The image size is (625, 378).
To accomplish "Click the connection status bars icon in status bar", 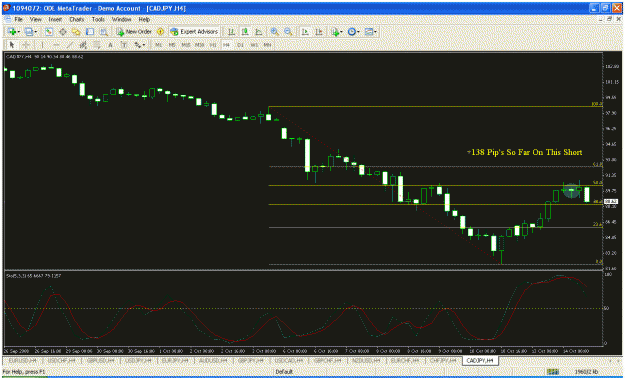I will 552,372.
